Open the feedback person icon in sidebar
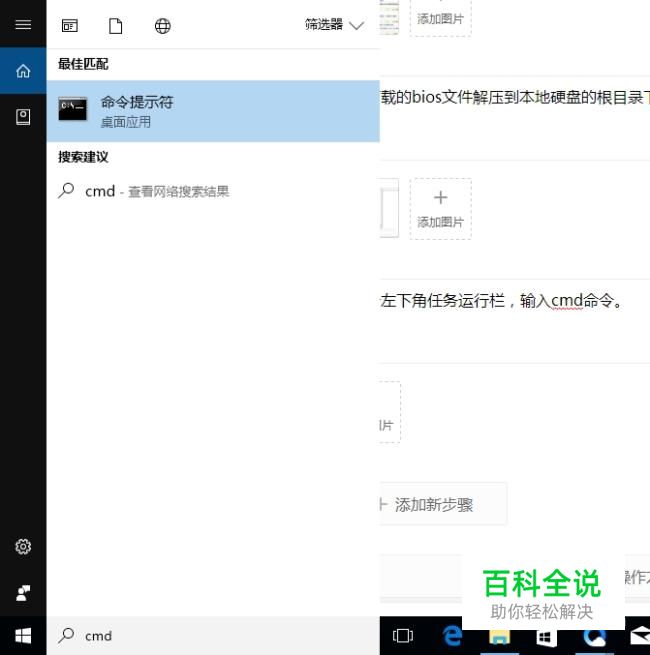 pyautogui.click(x=23, y=593)
